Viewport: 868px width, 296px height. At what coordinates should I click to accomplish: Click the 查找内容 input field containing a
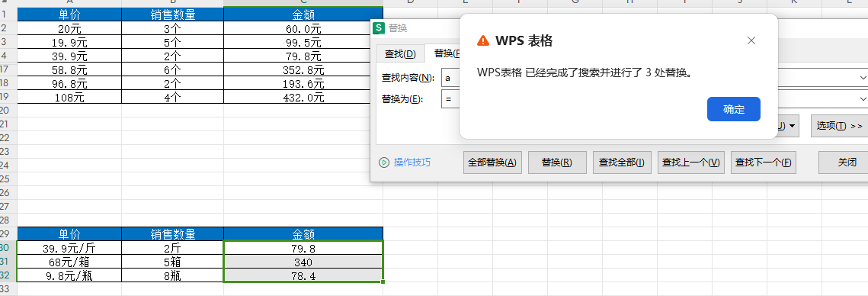(450, 78)
